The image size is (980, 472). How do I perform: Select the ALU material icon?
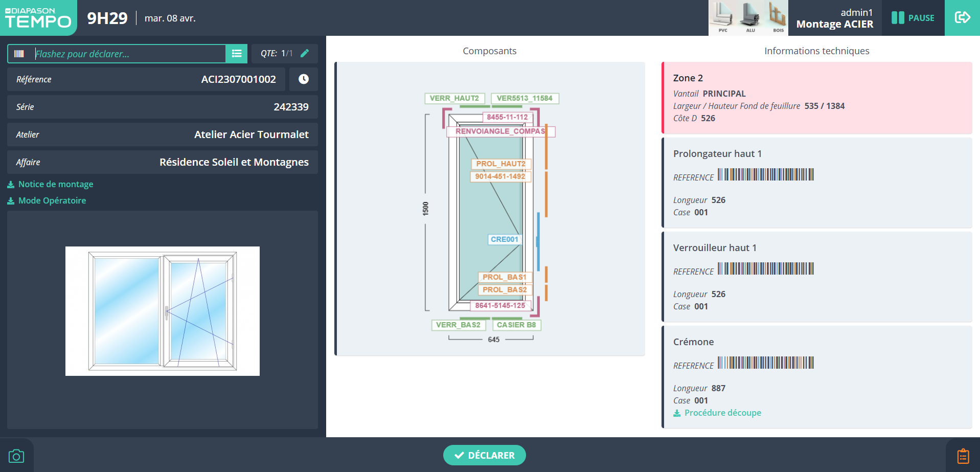pos(750,18)
